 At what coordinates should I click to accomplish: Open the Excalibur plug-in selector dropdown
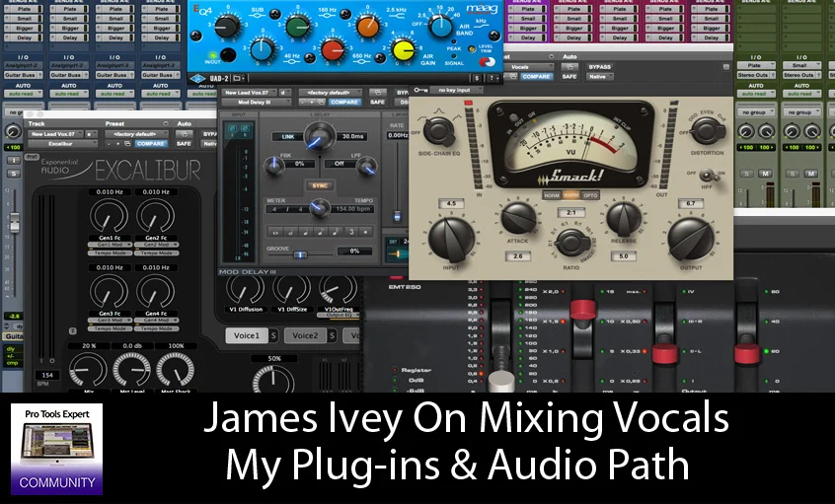coord(62,144)
